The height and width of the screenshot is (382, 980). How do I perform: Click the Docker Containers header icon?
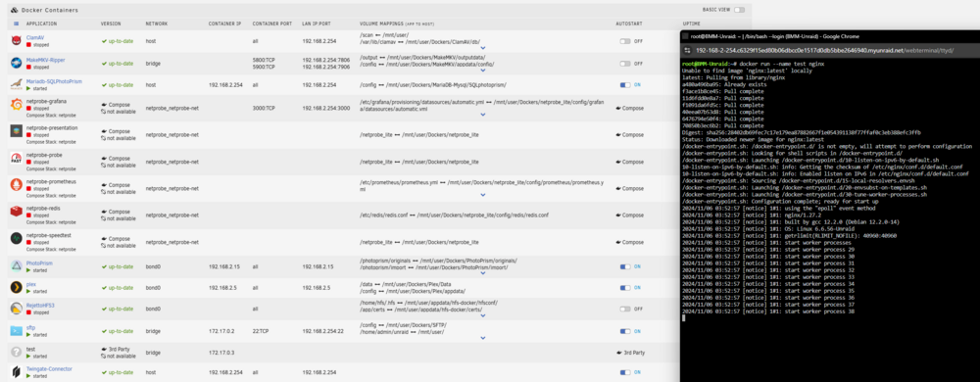coord(15,11)
